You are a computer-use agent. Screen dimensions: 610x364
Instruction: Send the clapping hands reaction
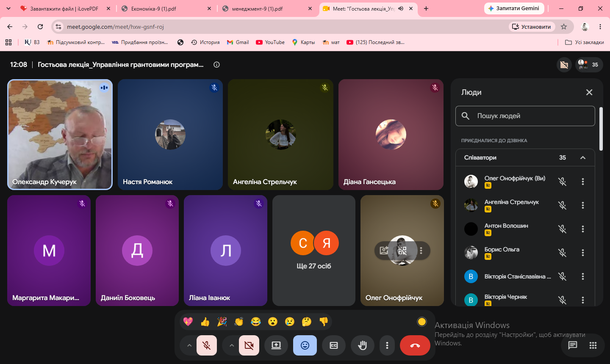[239, 322]
